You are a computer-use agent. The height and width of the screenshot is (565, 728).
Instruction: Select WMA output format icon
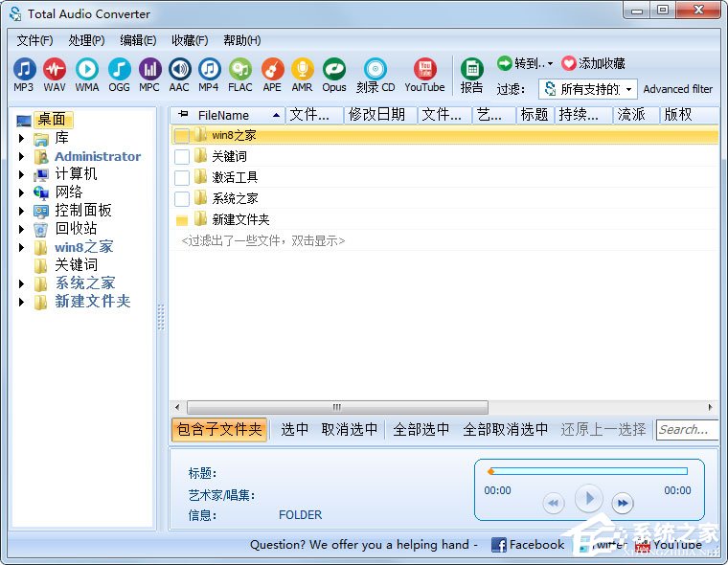(87, 70)
